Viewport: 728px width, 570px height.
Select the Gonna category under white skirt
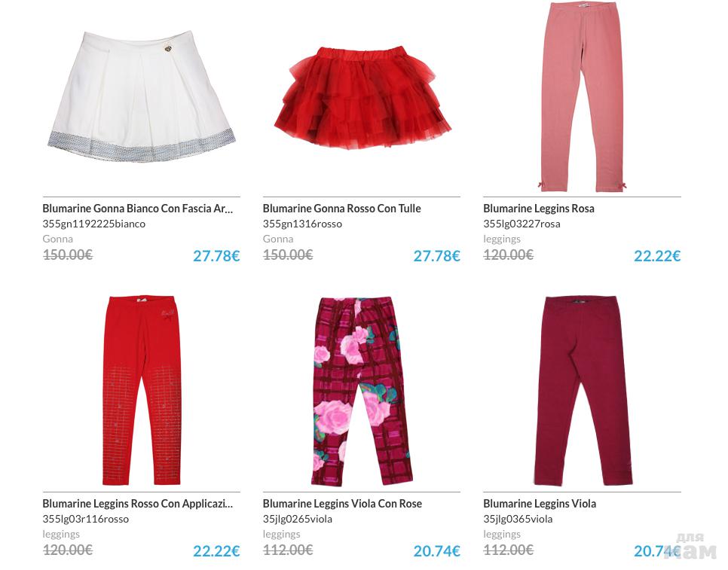coord(57,239)
